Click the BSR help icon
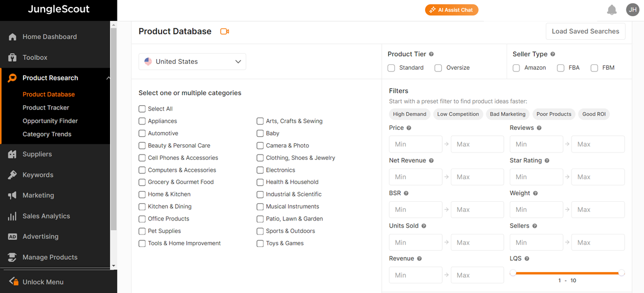 tap(406, 193)
